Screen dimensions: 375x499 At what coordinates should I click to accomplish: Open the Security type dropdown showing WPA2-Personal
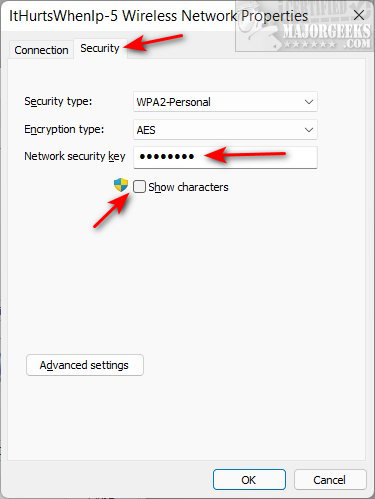point(225,102)
